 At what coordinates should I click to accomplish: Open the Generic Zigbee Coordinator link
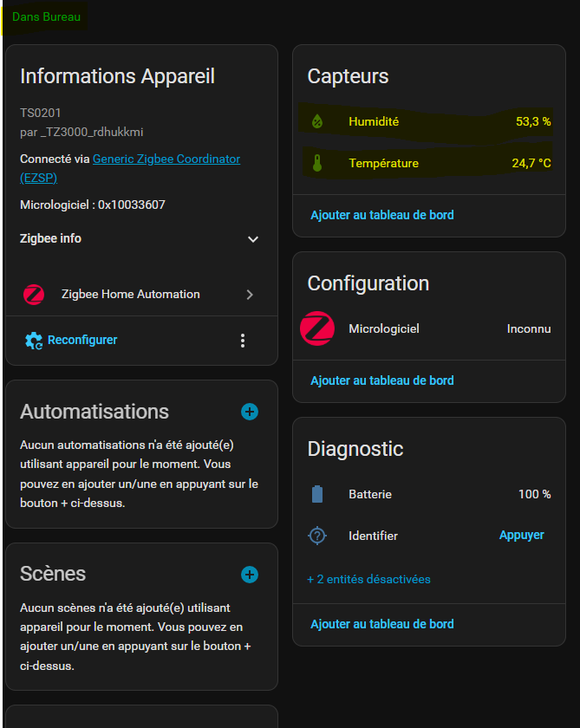[166, 159]
